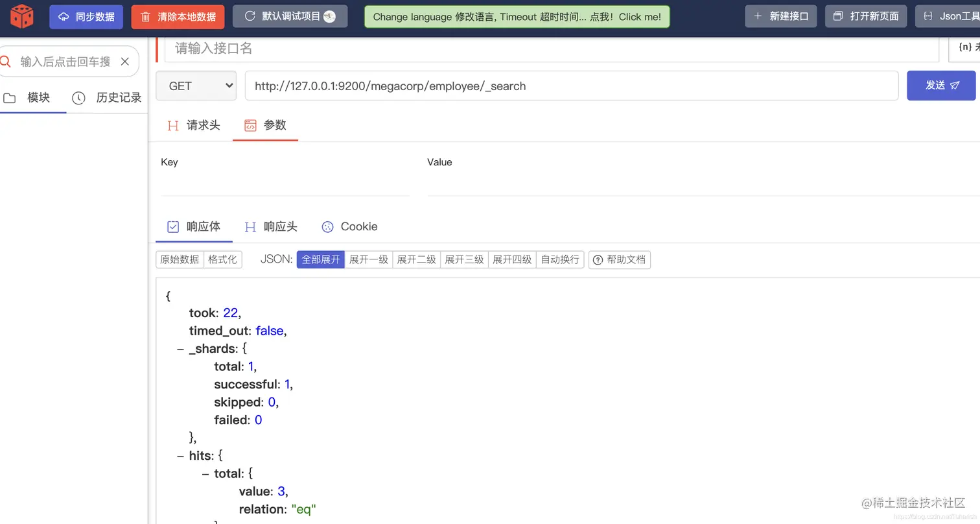Click the clock icon beside 历史记录

78,98
